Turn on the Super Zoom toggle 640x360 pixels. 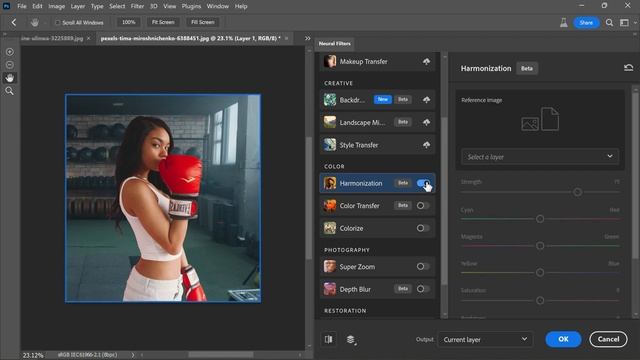[423, 267]
